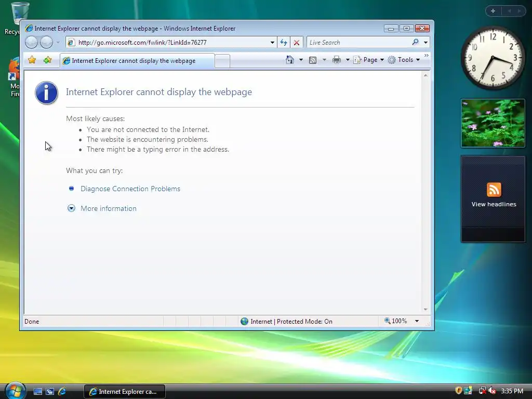Viewport: 532px width, 399px height.
Task: Click the Back navigation arrow button
Action: [x=31, y=43]
